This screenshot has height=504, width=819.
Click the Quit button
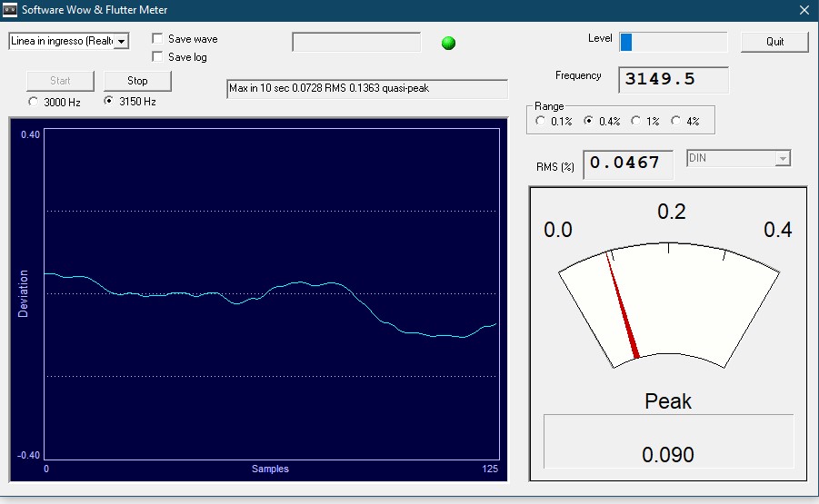tap(774, 42)
